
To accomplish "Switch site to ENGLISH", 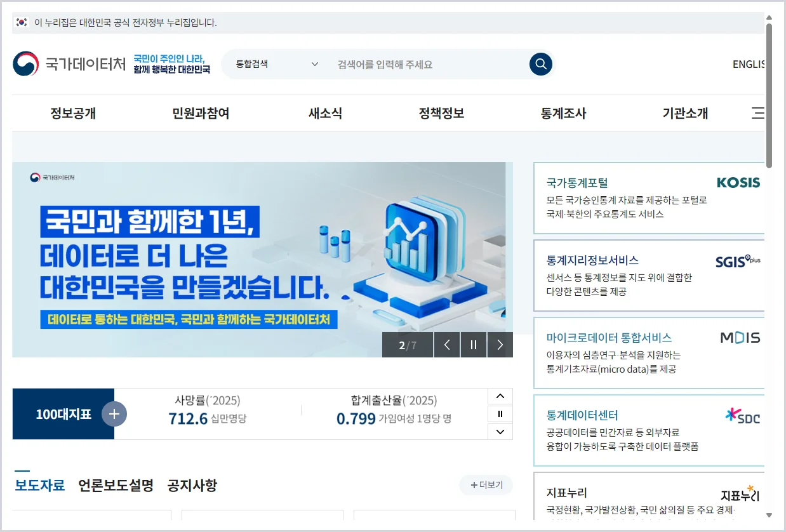I will click(749, 64).
